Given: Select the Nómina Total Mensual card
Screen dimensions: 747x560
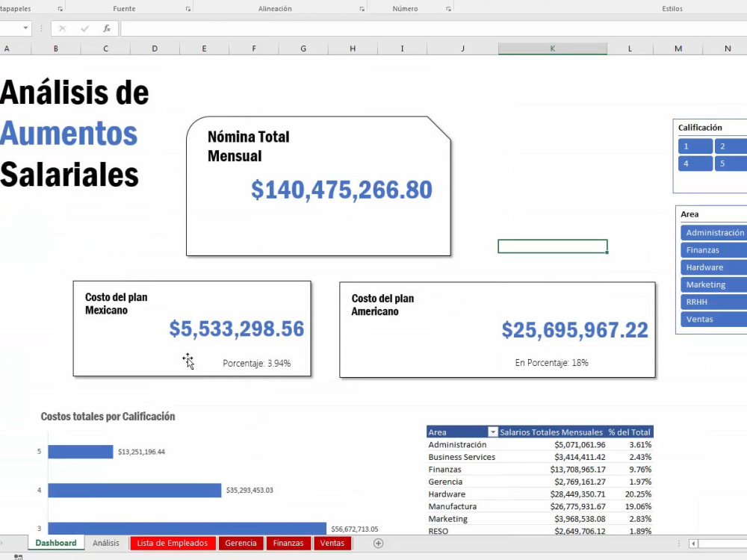Looking at the screenshot, I should (318, 186).
